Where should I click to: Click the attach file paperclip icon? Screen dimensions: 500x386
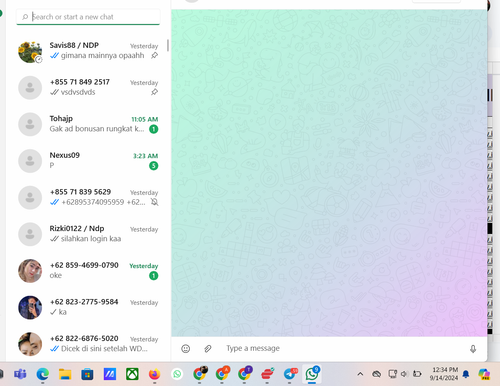(208, 349)
